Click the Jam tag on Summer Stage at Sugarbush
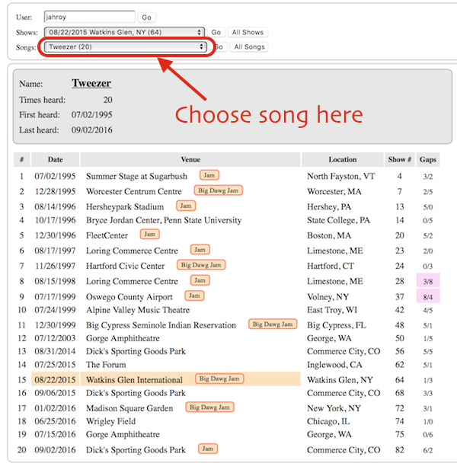 (x=209, y=175)
